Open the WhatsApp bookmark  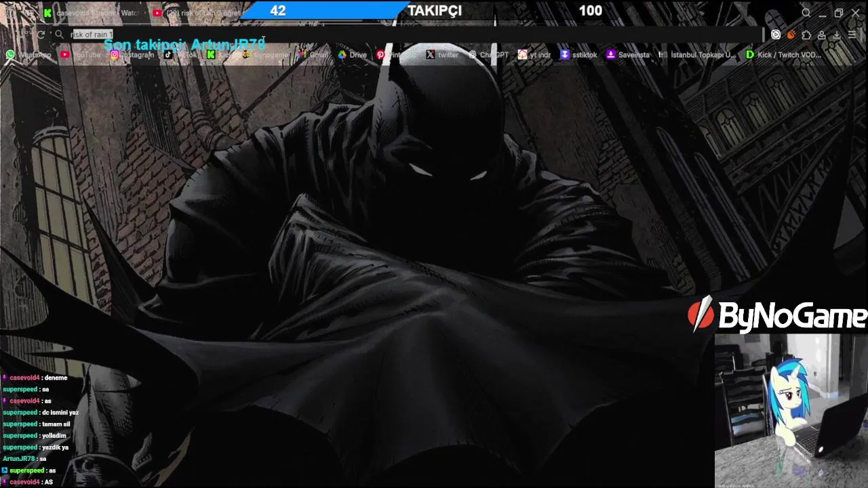click(28, 55)
